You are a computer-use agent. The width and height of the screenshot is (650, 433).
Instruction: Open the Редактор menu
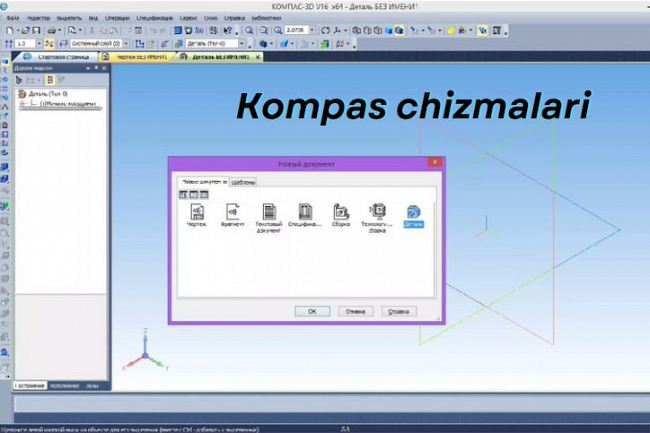[38, 18]
